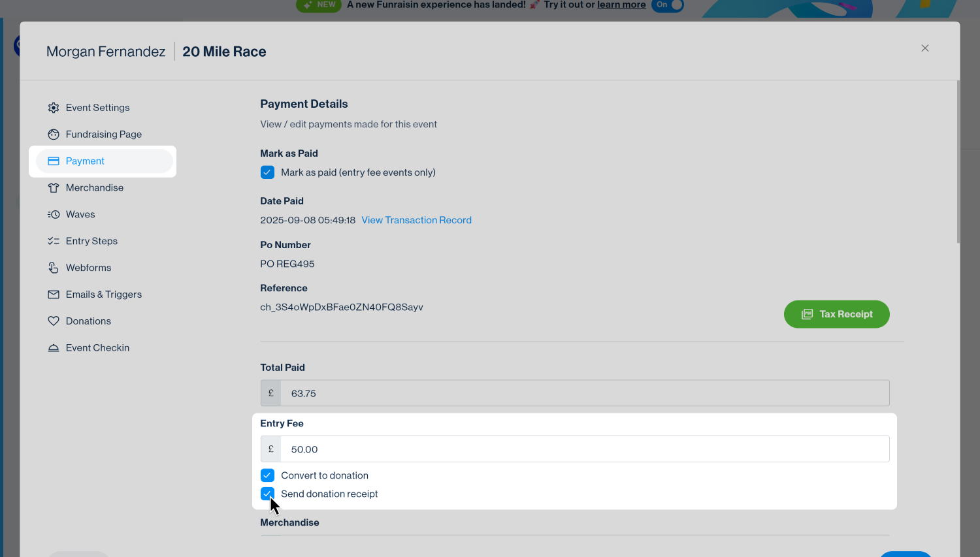Click the Waves clock icon

54,215
